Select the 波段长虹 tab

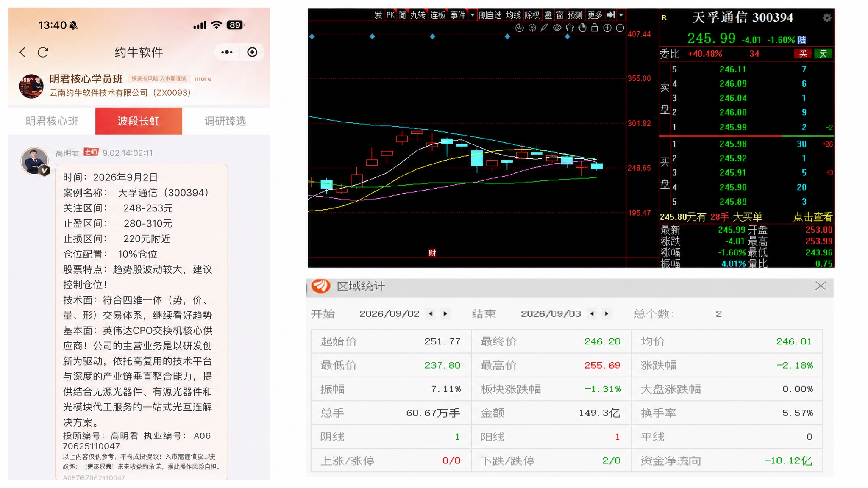click(139, 121)
